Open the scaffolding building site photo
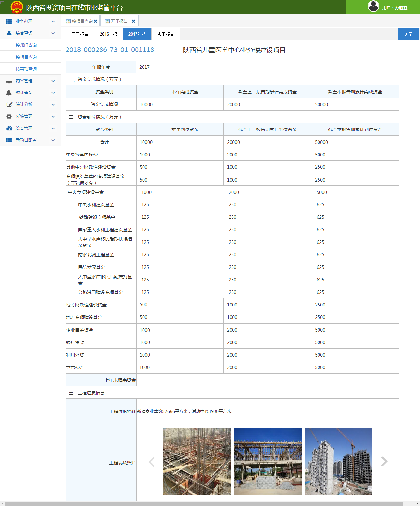Image resolution: width=420 pixels, height=506 pixels. (268, 461)
